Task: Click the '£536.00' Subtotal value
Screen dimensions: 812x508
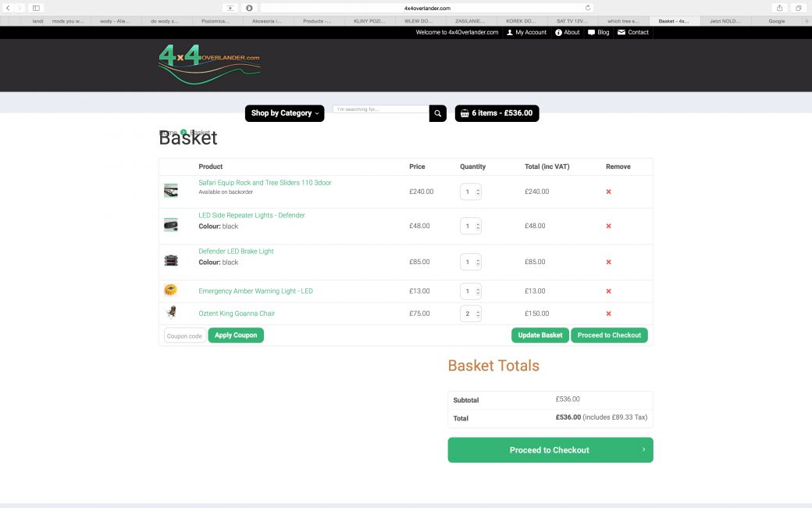Action: (x=568, y=399)
